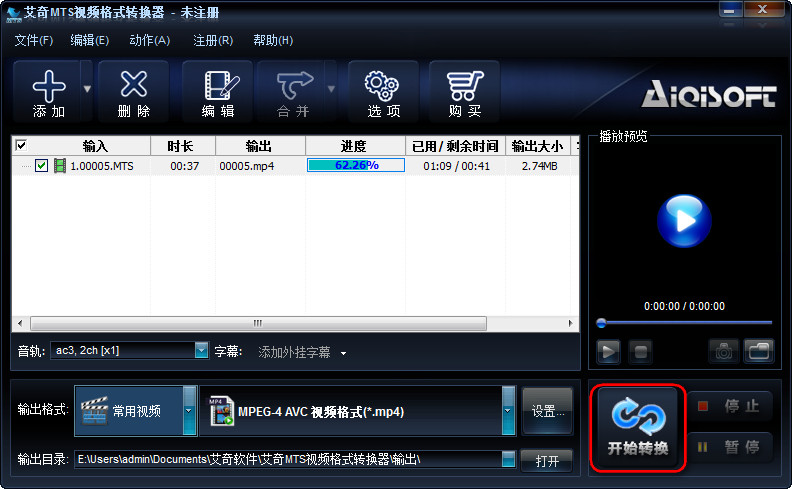This screenshot has width=792, height=489.
Task: Open Options (选项) gear icon
Action: [x=382, y=85]
